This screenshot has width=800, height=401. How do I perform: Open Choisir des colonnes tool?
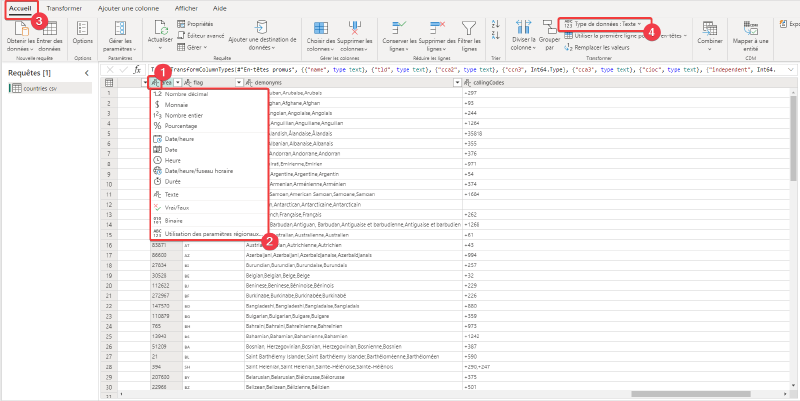click(321, 29)
